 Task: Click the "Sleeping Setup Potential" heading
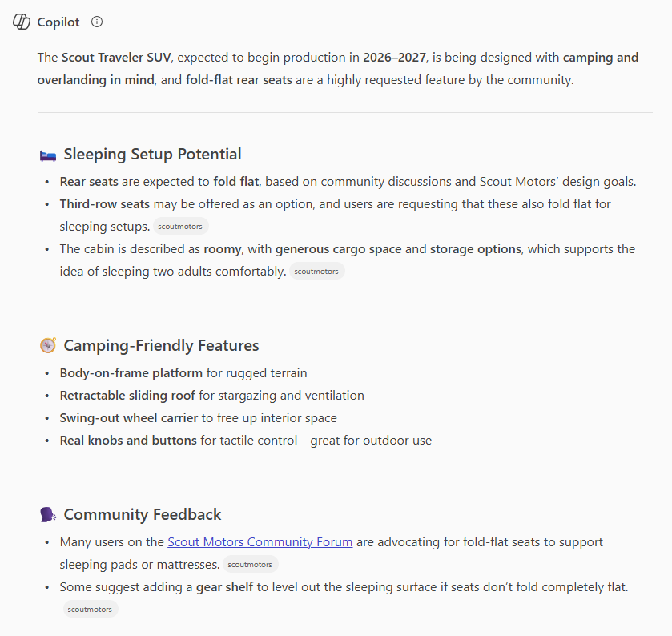pos(152,155)
